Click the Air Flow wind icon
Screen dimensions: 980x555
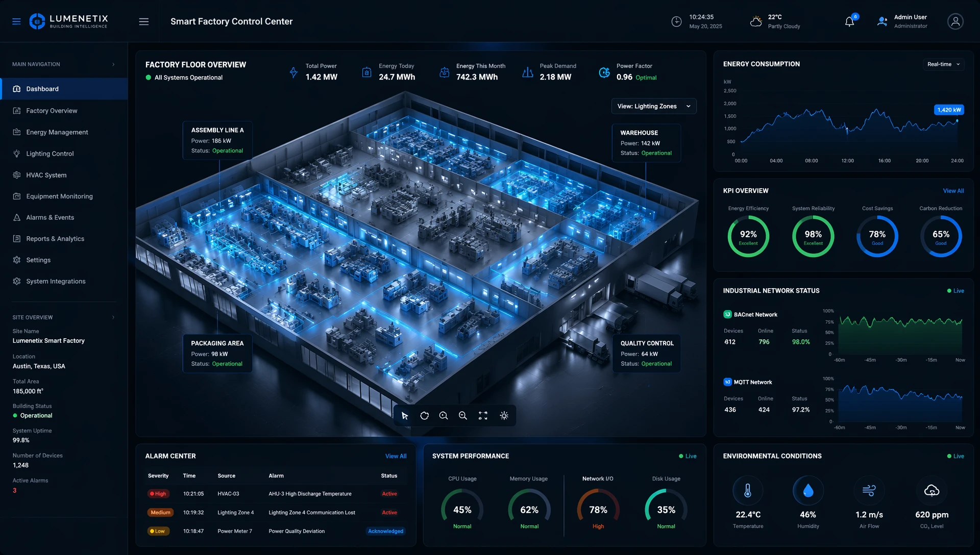[869, 491]
